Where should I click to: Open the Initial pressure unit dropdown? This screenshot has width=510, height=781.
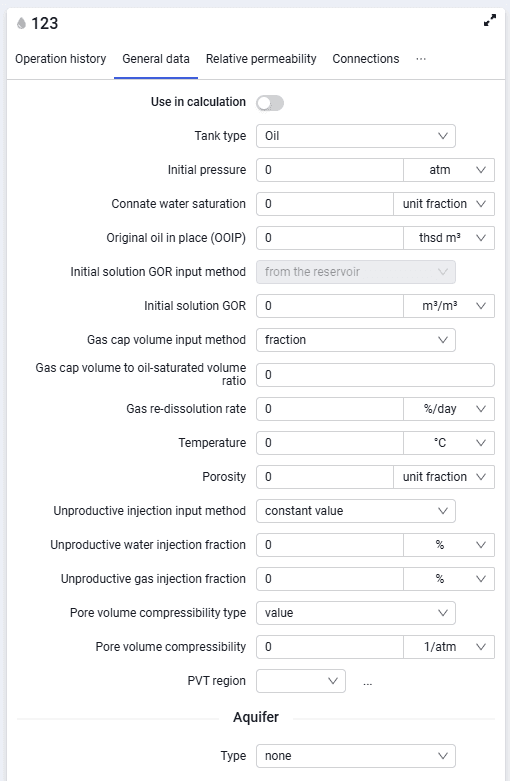449,170
